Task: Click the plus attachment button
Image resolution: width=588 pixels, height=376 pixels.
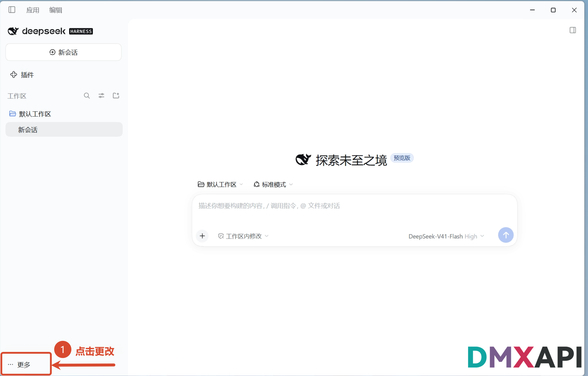Action: point(202,236)
